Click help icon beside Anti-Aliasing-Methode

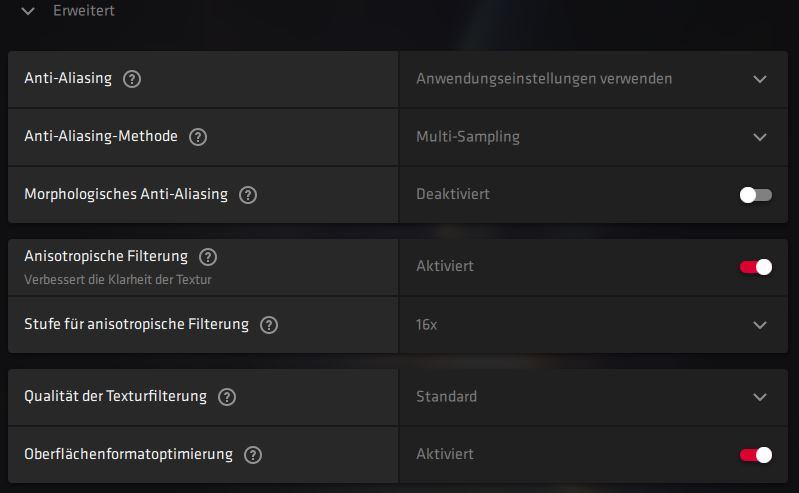(198, 137)
